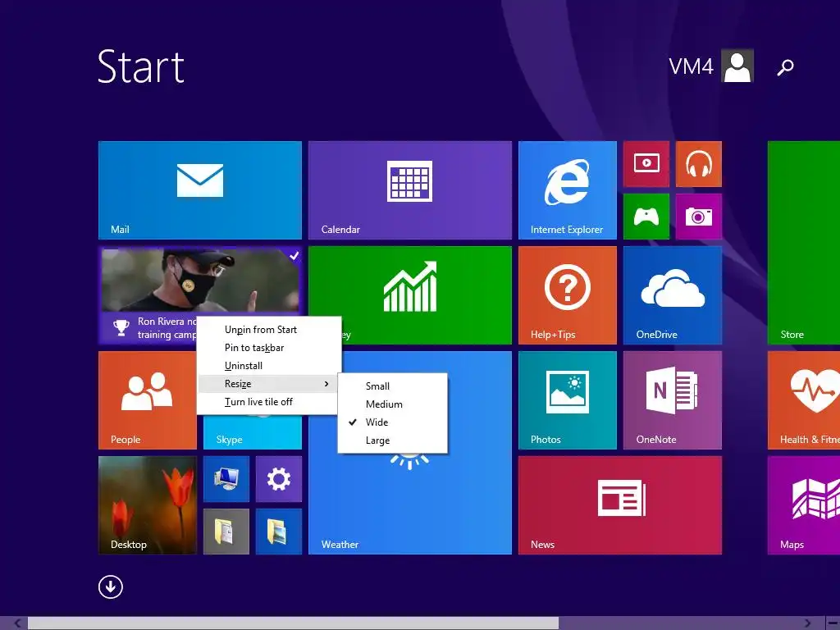The image size is (840, 630).
Task: Open the OneDrive tile
Action: pos(673,295)
